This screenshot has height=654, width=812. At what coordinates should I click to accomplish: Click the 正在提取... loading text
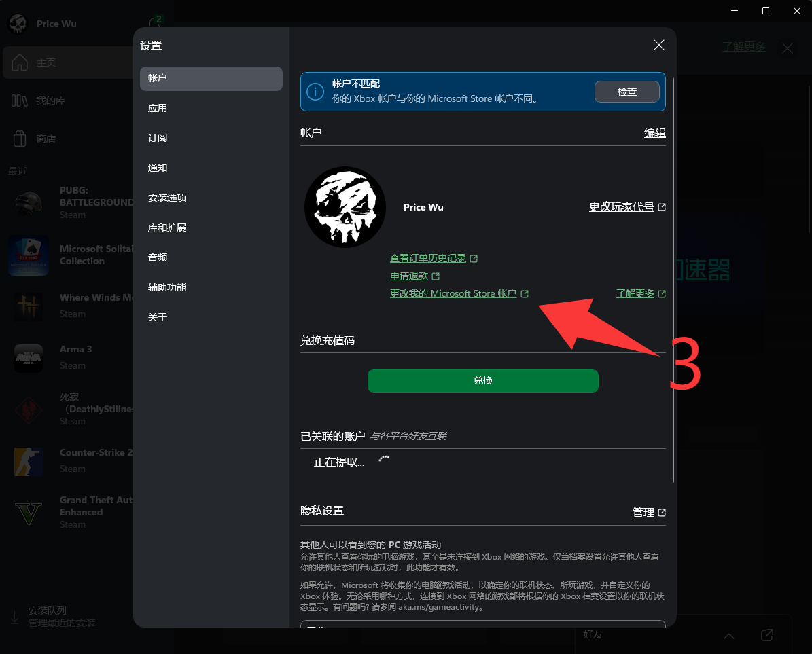(x=339, y=462)
